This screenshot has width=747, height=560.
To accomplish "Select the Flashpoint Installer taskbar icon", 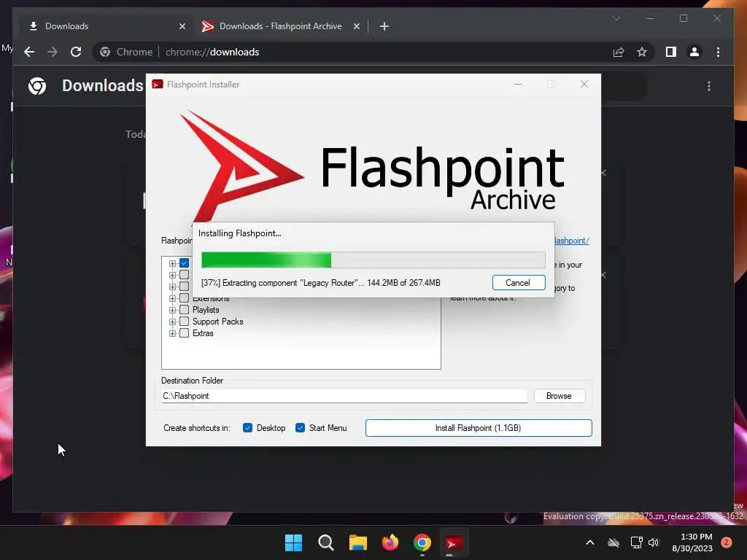I will (454, 542).
